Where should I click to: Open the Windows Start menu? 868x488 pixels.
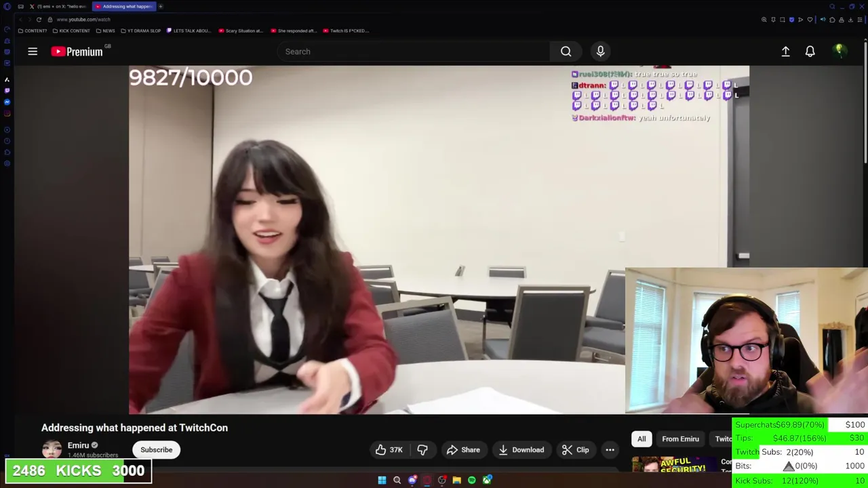382,480
